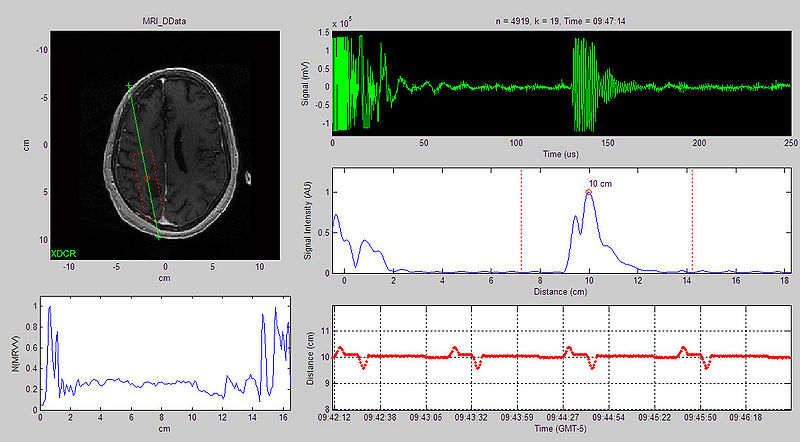Click the right red dashed distance cursor
Image resolution: width=800 pixels, height=442 pixels.
pyautogui.click(x=692, y=220)
